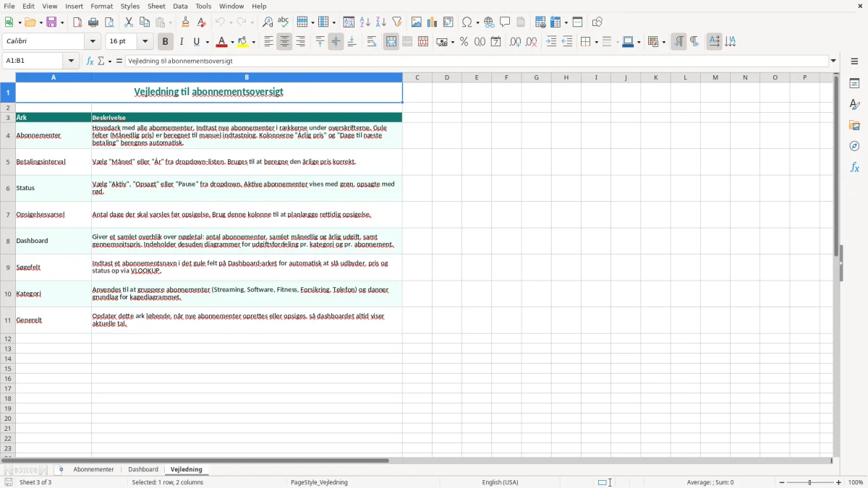Open the Special Character dropdown arrow
Screen dimensions: 868x488
point(477,23)
